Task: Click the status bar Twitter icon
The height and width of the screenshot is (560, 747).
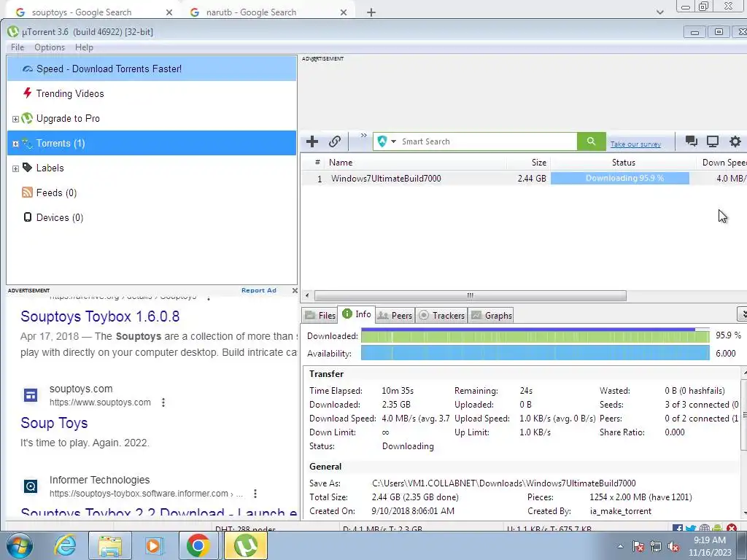Action: [x=691, y=529]
